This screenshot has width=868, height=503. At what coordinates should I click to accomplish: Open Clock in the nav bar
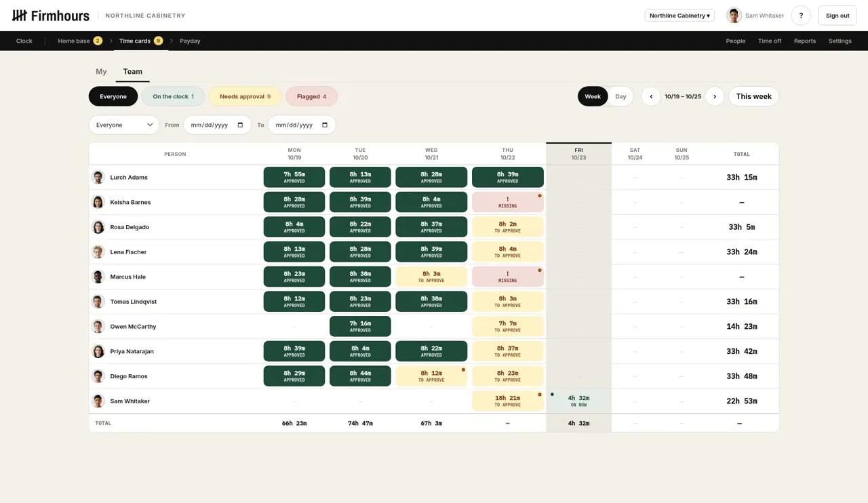tap(24, 41)
